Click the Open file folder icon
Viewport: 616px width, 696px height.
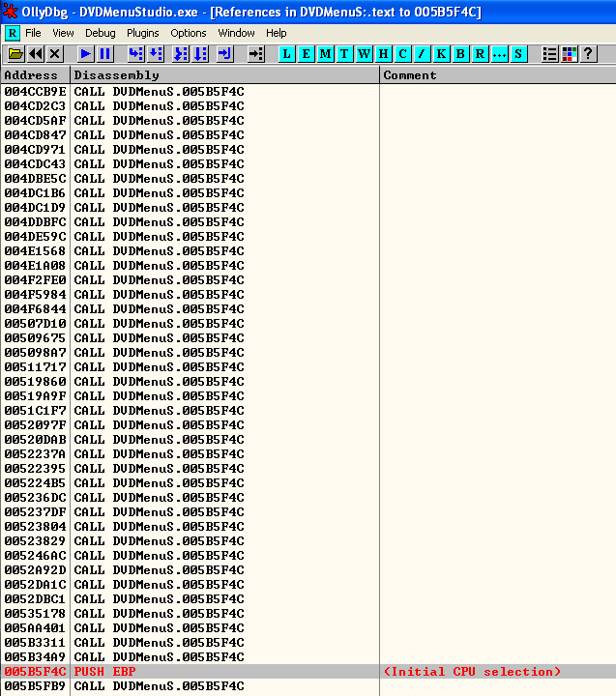click(x=15, y=54)
